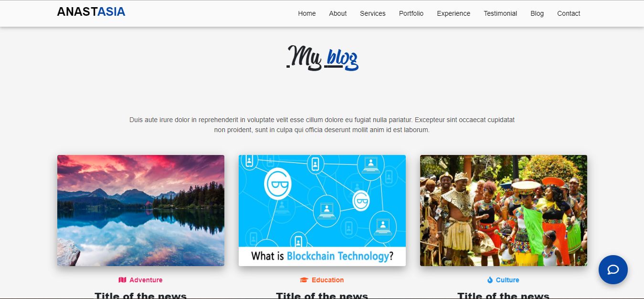Open the mountain lake blog thumbnail
Image resolution: width=644 pixels, height=299 pixels.
click(x=141, y=210)
